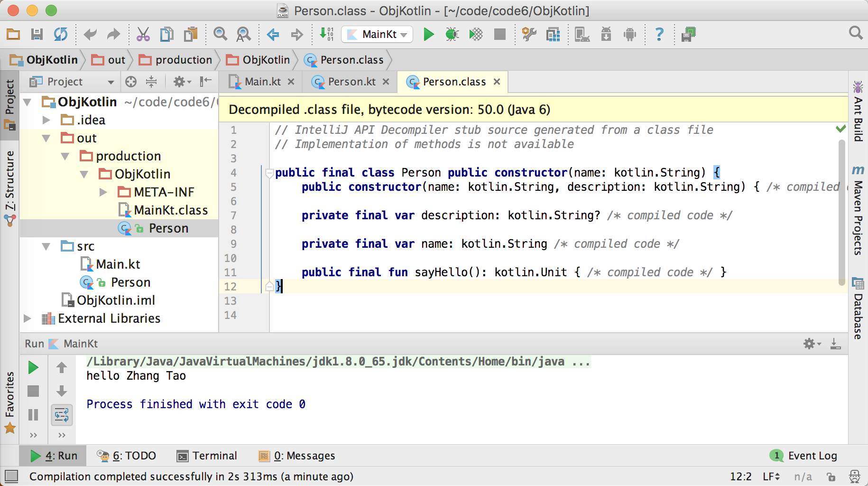Collapse the out folder
868x486 pixels.
click(x=46, y=138)
